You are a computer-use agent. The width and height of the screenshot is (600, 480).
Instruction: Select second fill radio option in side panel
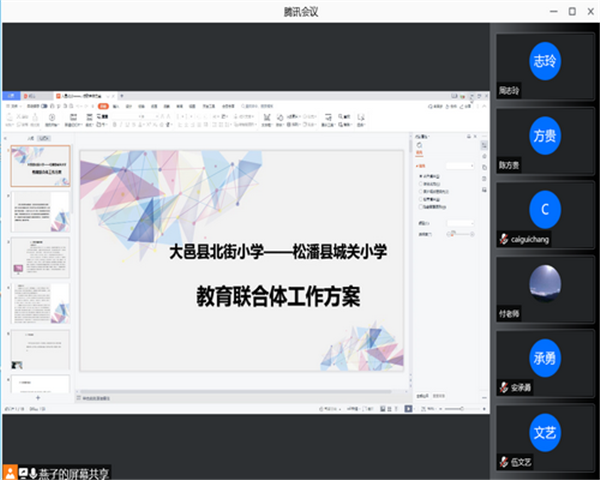pyautogui.click(x=420, y=183)
